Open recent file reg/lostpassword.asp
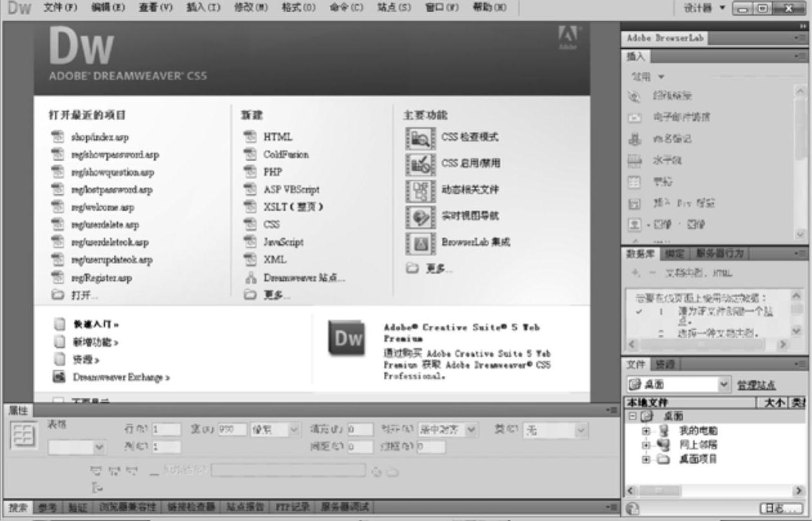The image size is (812, 521). [112, 190]
